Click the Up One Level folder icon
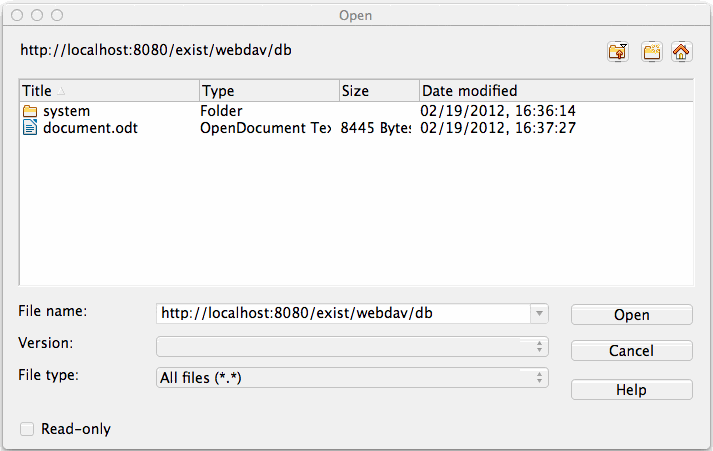Image resolution: width=713 pixels, height=451 pixels. pyautogui.click(x=618, y=52)
